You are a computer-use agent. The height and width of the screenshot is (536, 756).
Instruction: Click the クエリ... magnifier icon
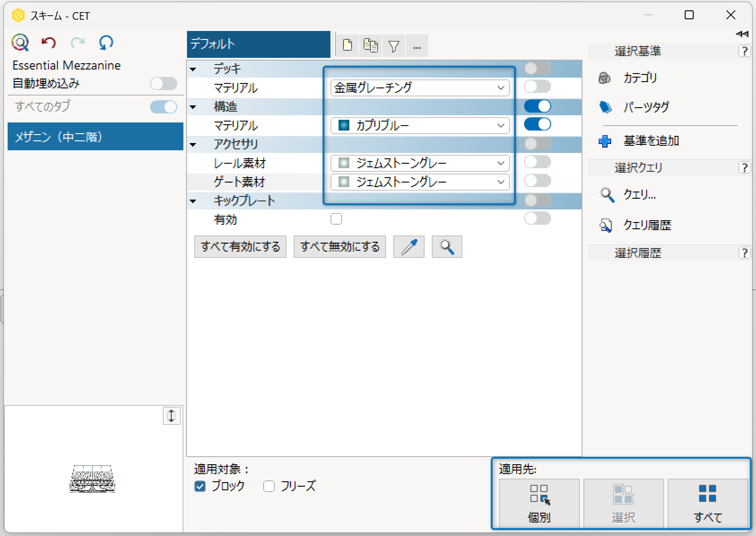pos(607,195)
